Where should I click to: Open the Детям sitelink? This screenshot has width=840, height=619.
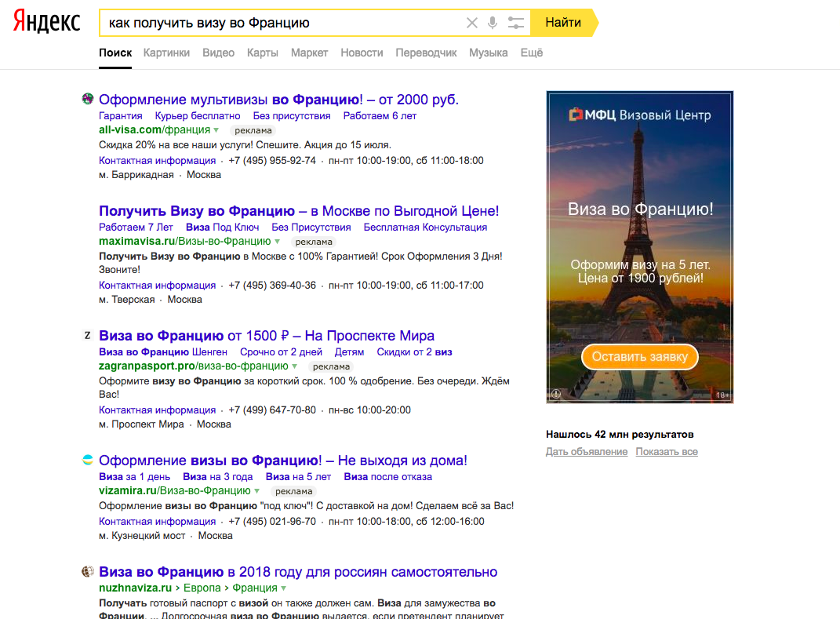point(349,352)
